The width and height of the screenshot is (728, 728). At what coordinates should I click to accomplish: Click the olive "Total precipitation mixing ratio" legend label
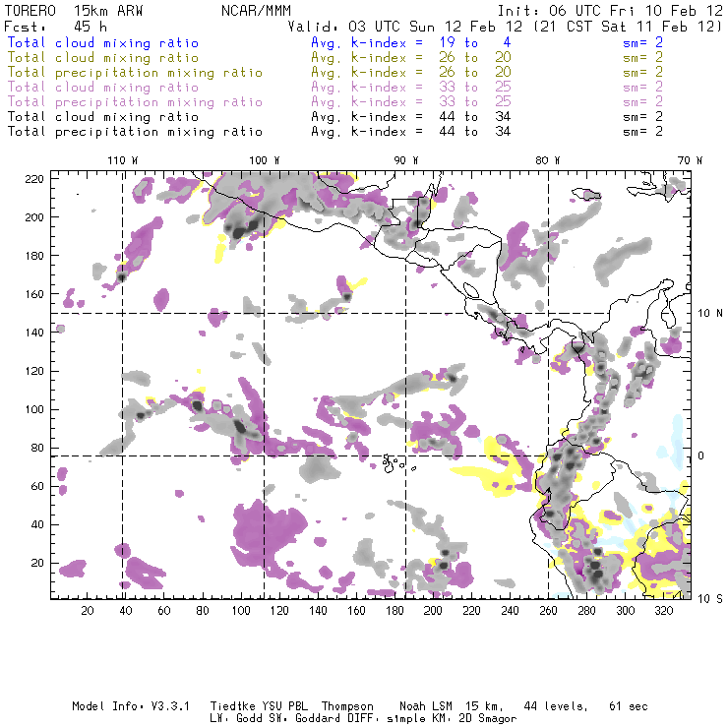[135, 73]
